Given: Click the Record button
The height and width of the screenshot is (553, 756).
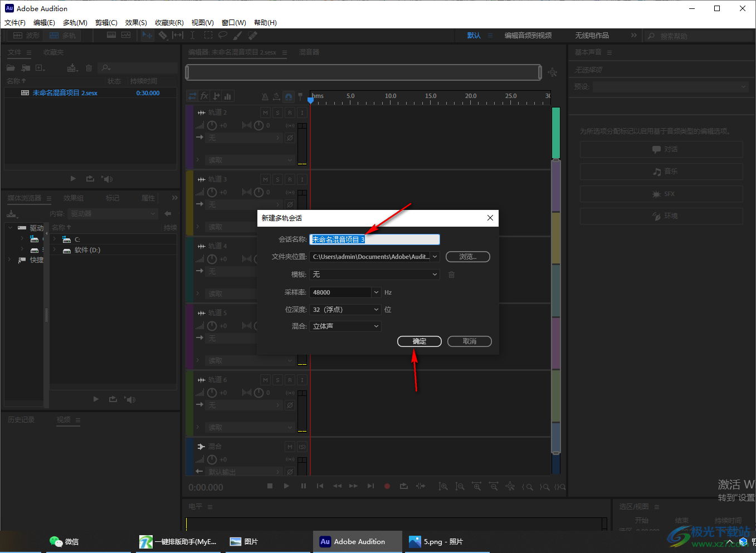Looking at the screenshot, I should [387, 486].
